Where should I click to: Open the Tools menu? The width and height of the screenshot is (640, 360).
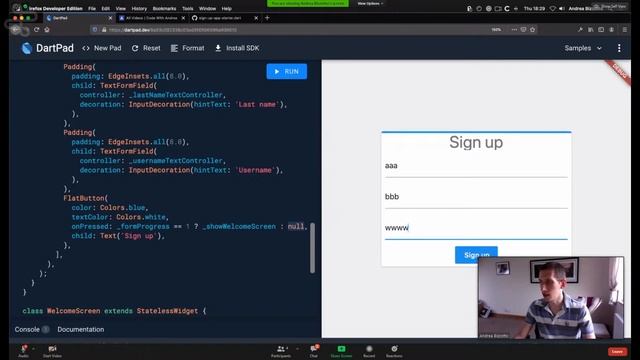point(188,8)
